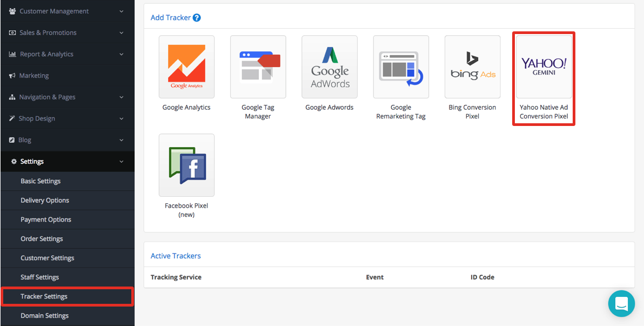This screenshot has width=644, height=326.
Task: Expand the Sales & Promotions chevron
Action: click(122, 32)
